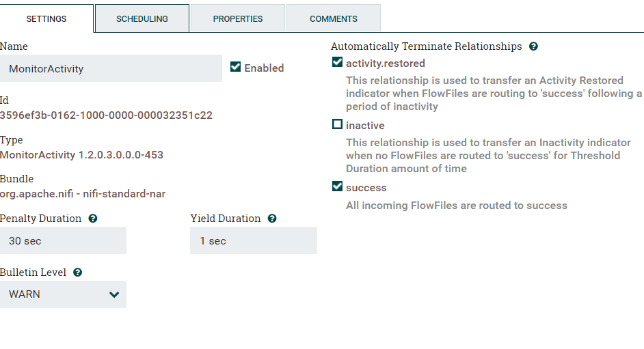Select the Settings tab
Screen dimensions: 644x349
point(46,18)
